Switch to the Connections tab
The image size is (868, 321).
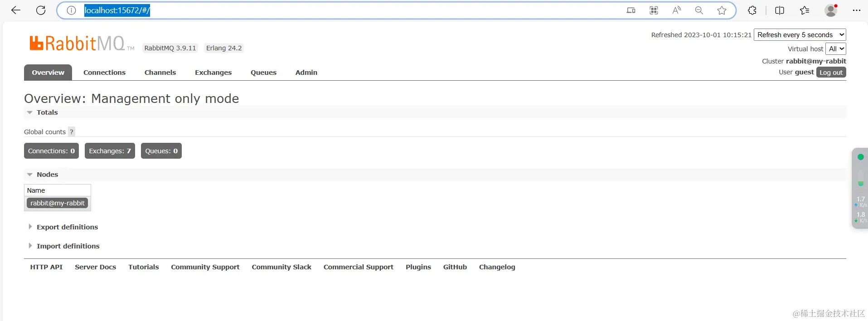pos(104,73)
